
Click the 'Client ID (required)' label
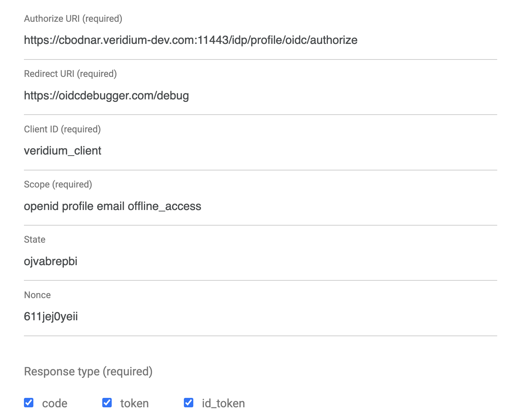pyautogui.click(x=62, y=129)
